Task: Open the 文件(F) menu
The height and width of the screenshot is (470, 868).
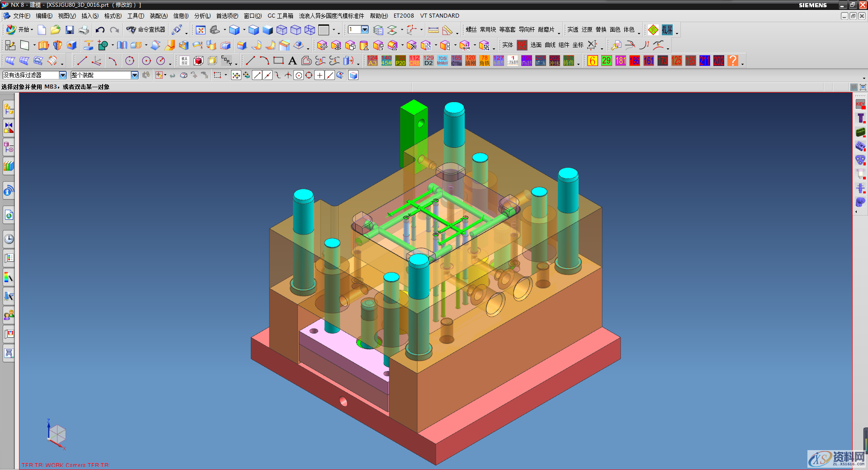Action: coord(21,16)
